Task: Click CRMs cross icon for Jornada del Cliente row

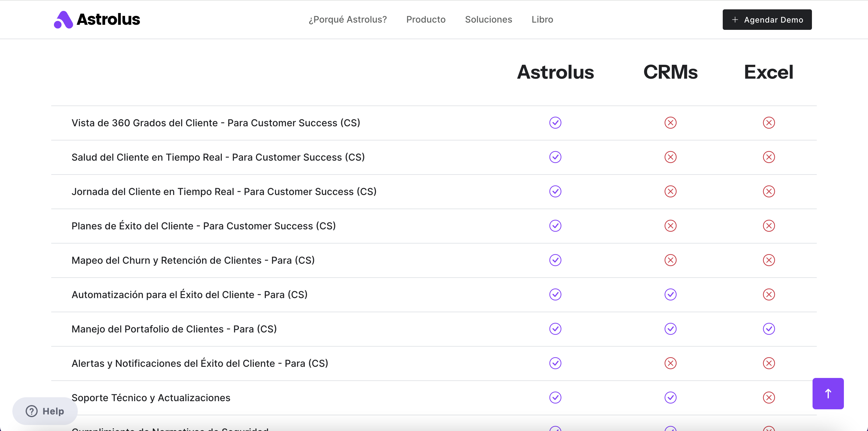Action: click(x=670, y=191)
